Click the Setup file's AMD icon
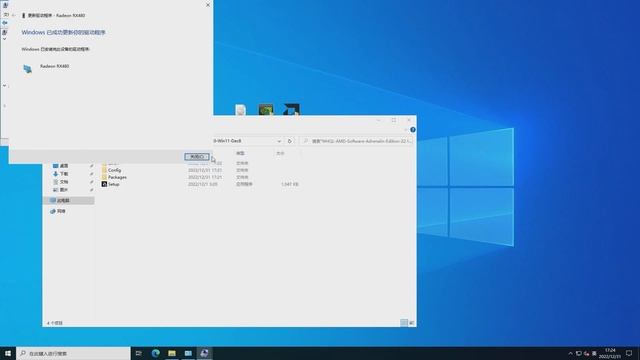The height and width of the screenshot is (360, 640). tap(104, 184)
